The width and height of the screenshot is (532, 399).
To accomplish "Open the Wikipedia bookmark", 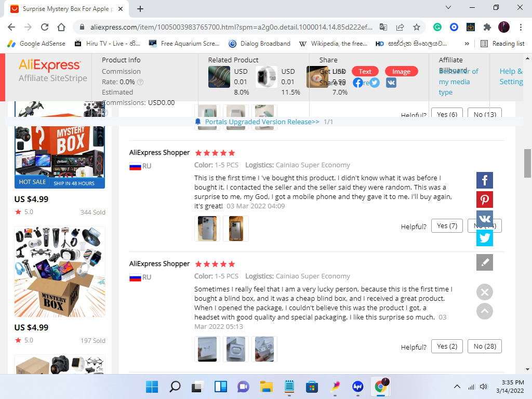I will [333, 44].
